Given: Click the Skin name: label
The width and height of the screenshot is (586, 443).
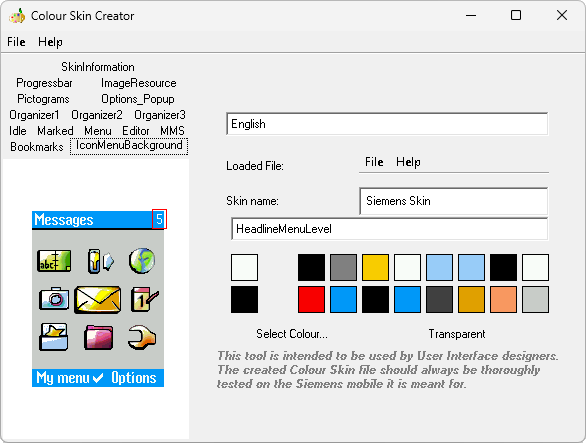Looking at the screenshot, I should pyautogui.click(x=252, y=201).
